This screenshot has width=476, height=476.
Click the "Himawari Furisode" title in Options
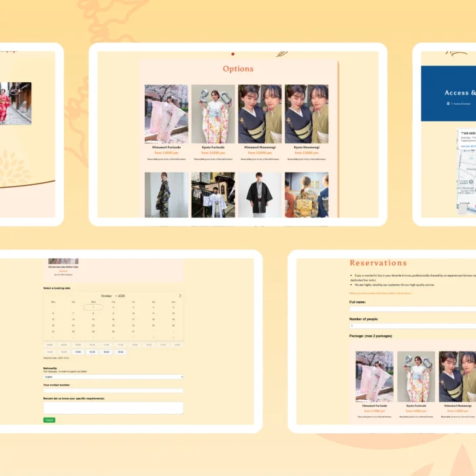(x=167, y=148)
